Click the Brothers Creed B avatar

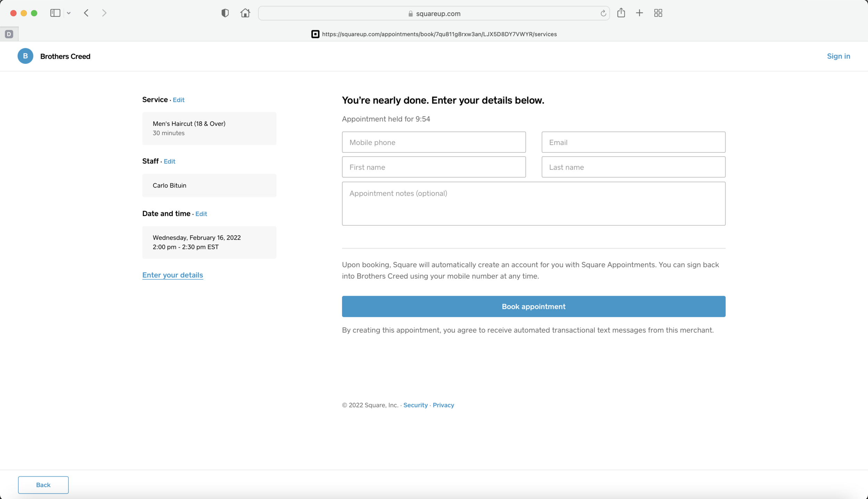(x=25, y=56)
